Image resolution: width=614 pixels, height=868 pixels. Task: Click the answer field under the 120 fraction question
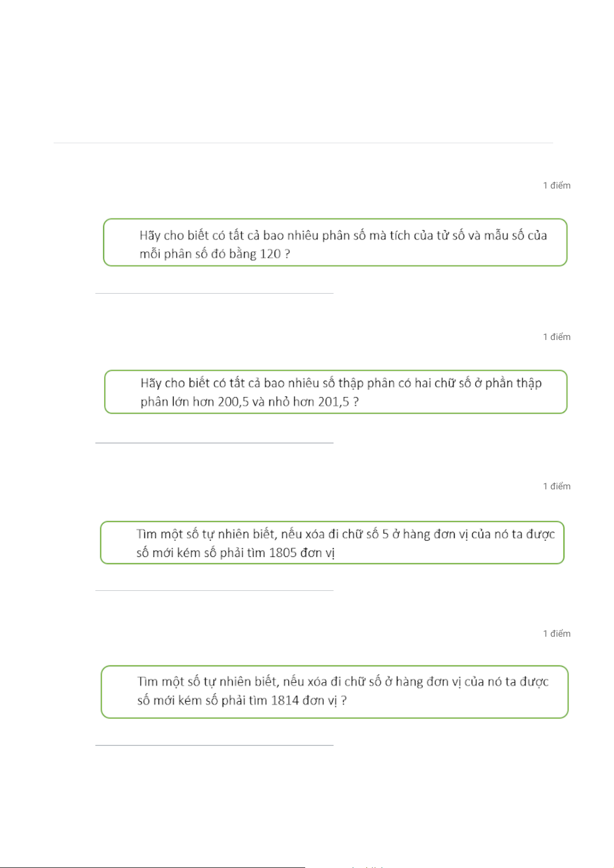coord(214,287)
